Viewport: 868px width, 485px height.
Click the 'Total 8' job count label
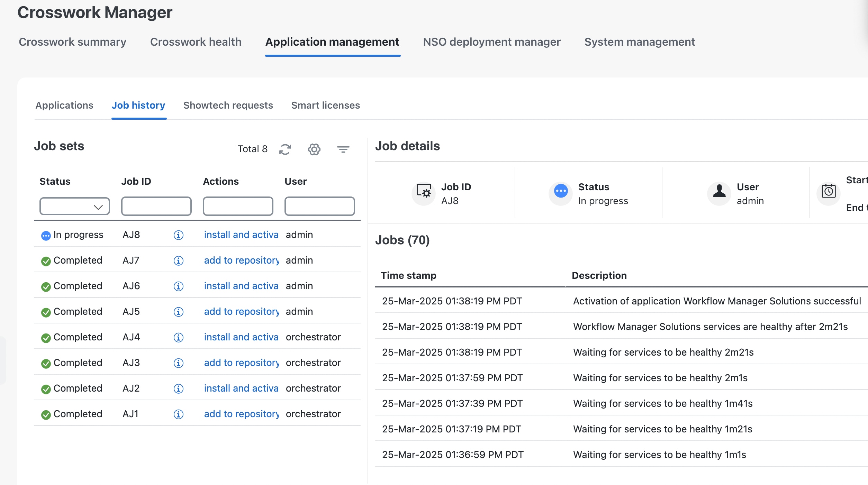pos(252,149)
